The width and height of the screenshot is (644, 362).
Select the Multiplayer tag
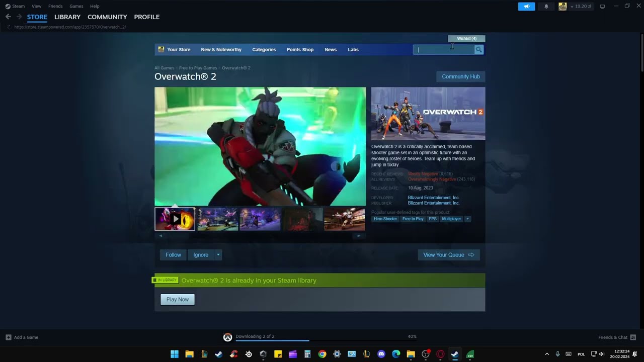coord(451,219)
